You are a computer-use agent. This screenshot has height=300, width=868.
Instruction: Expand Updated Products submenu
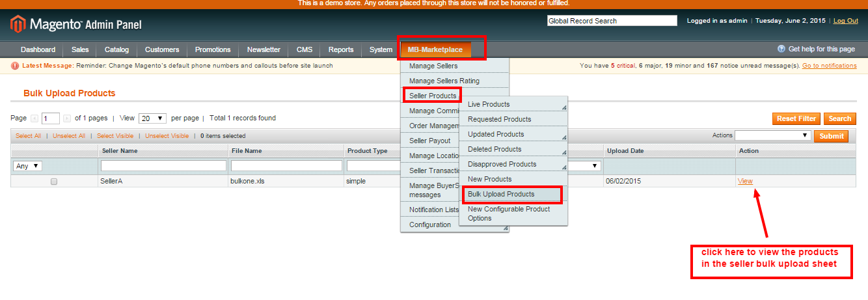[564, 138]
